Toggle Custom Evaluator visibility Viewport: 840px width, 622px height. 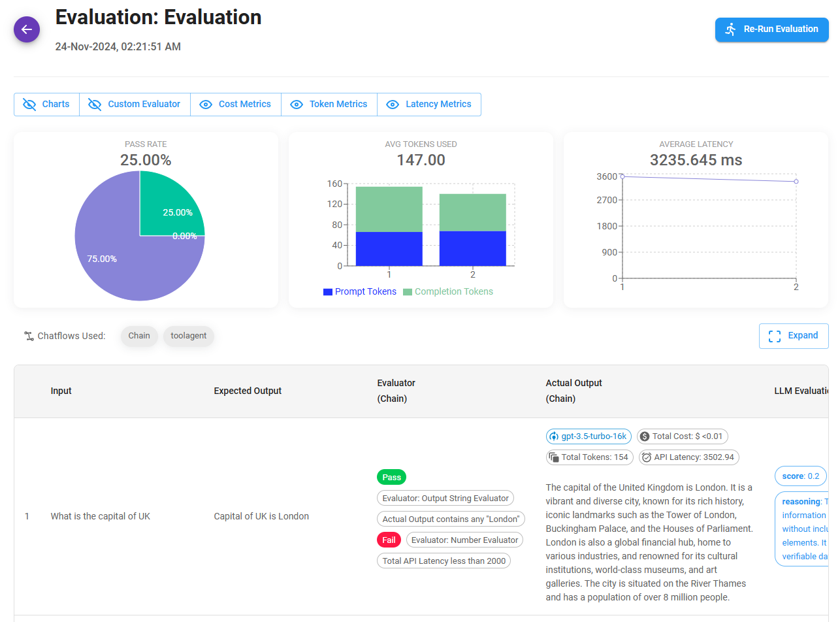135,105
